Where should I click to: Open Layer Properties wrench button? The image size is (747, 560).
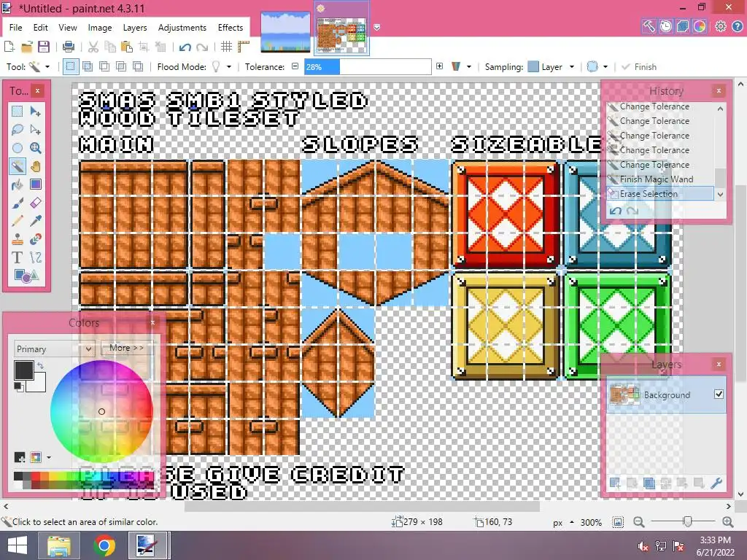coord(716,483)
